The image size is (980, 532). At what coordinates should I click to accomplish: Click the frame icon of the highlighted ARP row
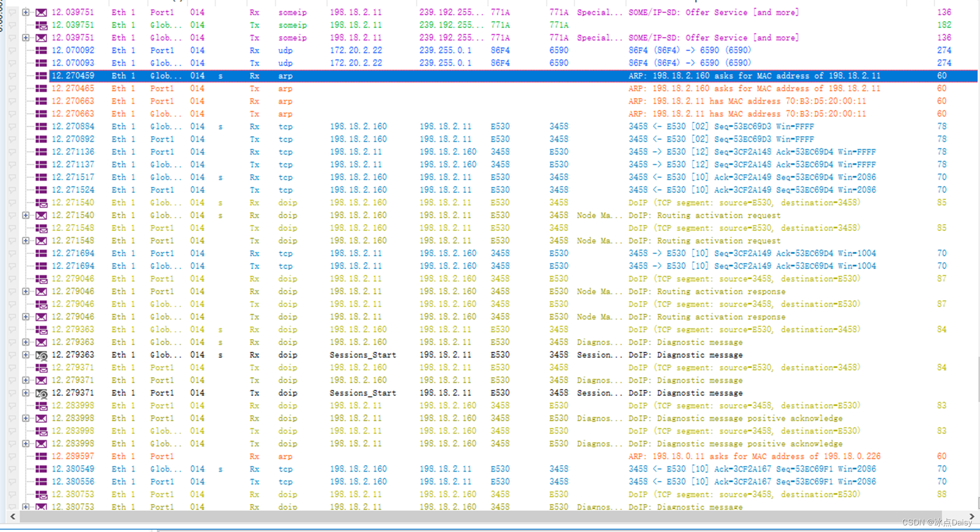pyautogui.click(x=41, y=76)
